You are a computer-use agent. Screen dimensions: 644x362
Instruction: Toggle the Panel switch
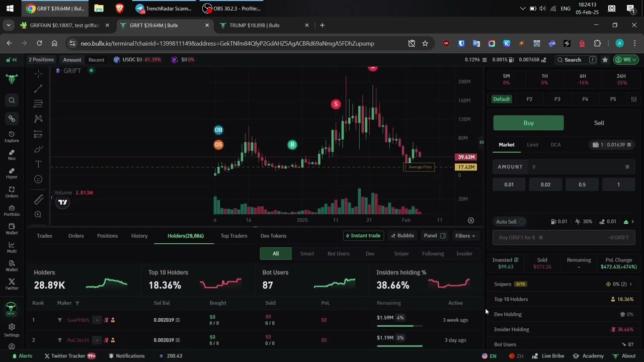click(x=443, y=236)
